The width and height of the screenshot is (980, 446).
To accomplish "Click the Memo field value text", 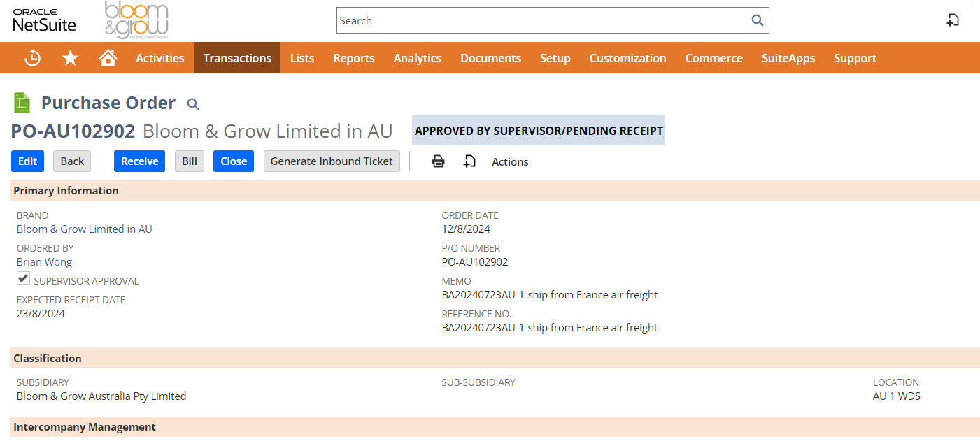I will pos(550,295).
